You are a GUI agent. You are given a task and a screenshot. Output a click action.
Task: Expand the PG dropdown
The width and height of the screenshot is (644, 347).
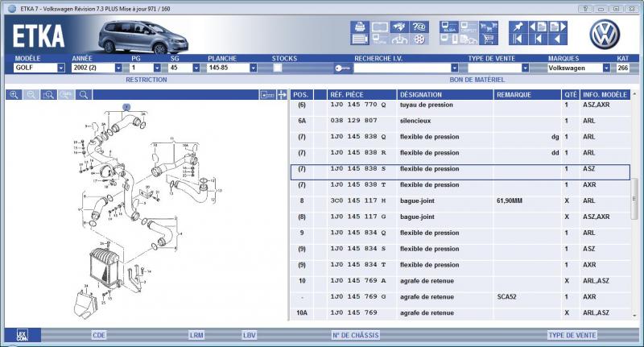[x=157, y=68]
